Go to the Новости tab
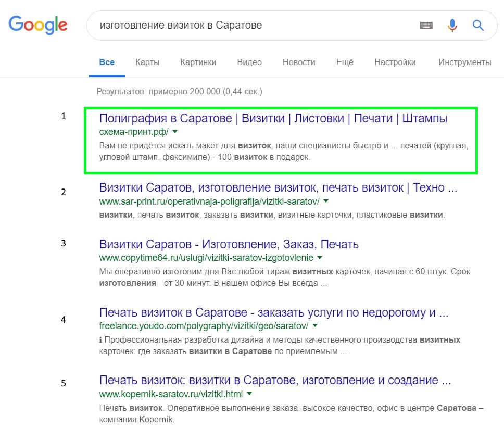Screen dimensions: 504x441 coord(299,62)
